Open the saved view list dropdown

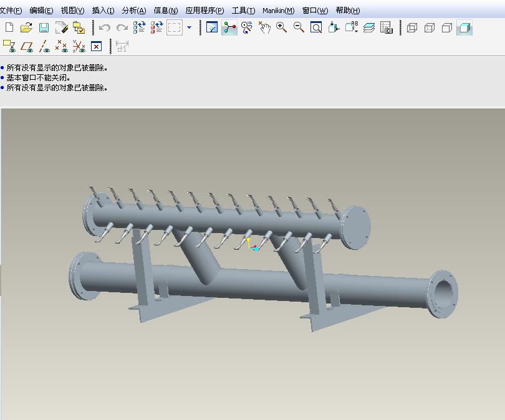tap(352, 27)
